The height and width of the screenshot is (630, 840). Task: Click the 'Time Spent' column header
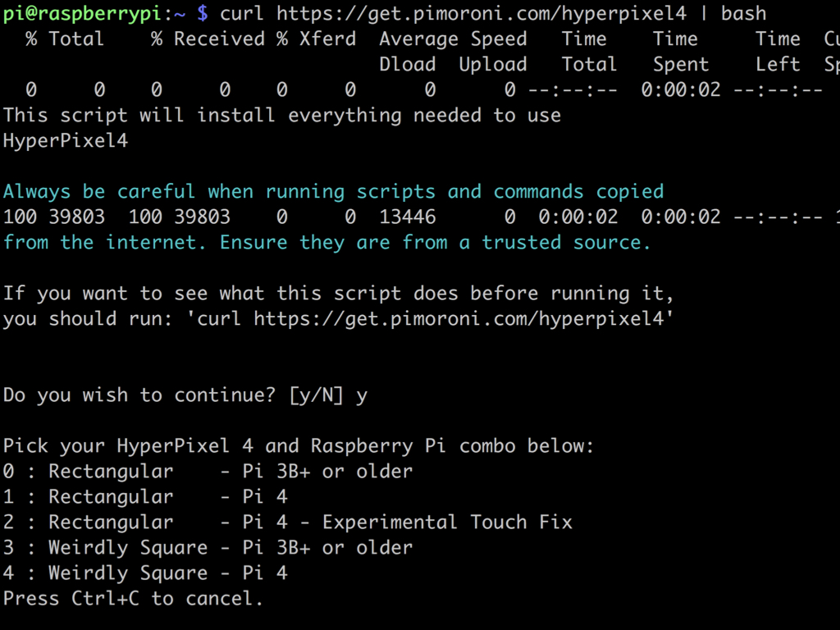pyautogui.click(x=680, y=52)
